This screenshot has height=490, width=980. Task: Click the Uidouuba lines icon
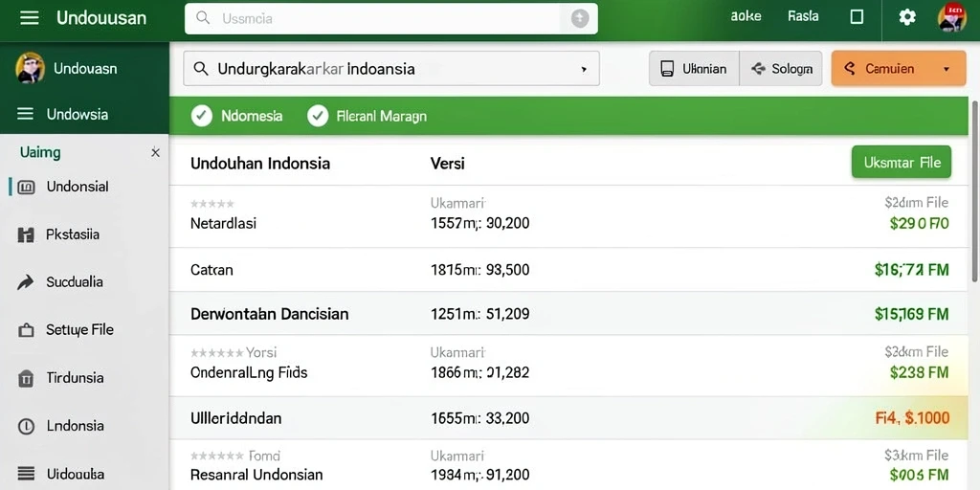(x=26, y=475)
